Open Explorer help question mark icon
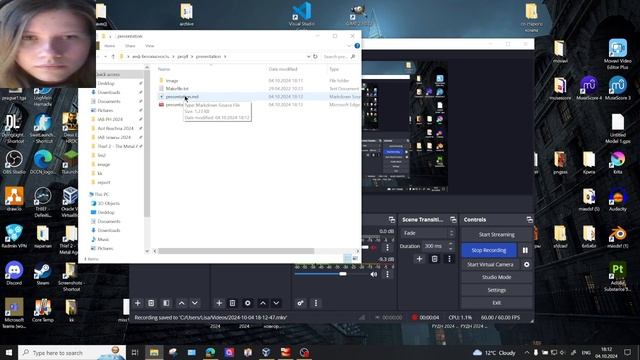This screenshot has width=640, height=360. (357, 46)
